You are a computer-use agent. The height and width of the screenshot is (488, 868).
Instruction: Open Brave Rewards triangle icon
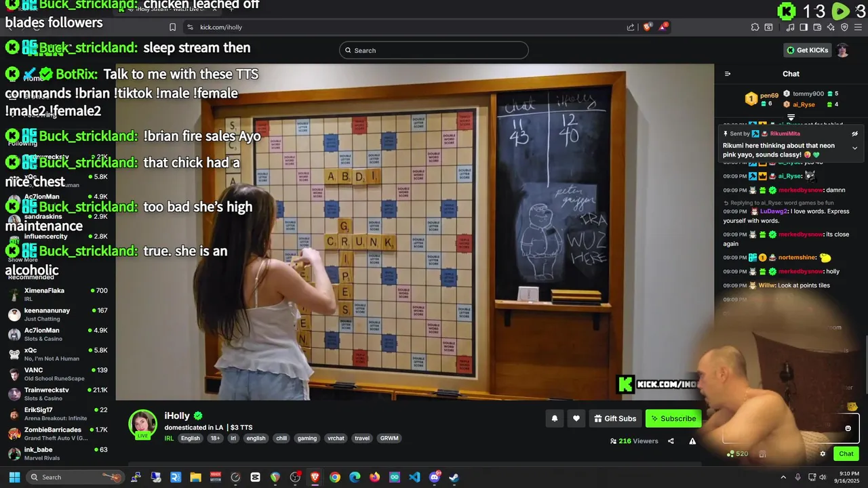pyautogui.click(x=663, y=27)
